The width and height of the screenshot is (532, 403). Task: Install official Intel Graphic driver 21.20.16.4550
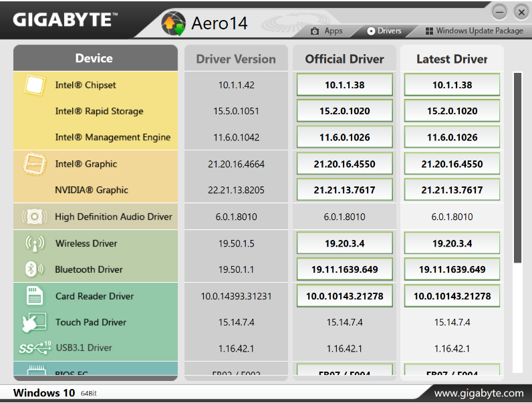tap(344, 164)
